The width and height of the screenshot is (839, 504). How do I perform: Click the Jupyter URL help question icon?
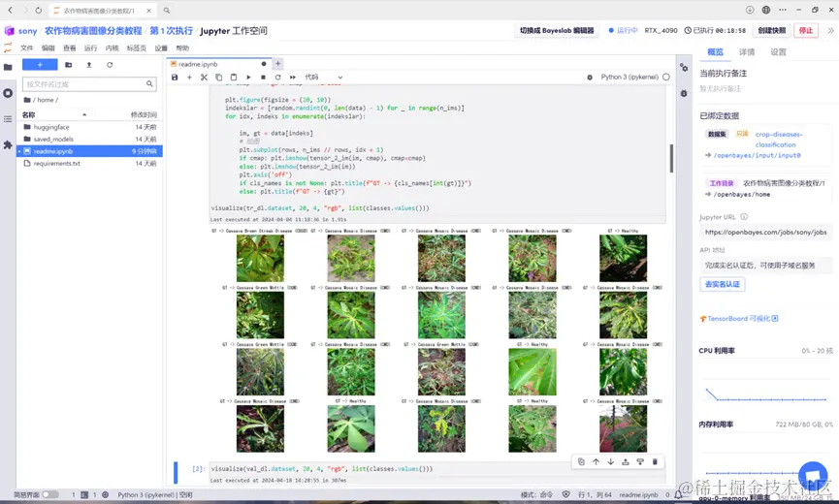tap(744, 217)
